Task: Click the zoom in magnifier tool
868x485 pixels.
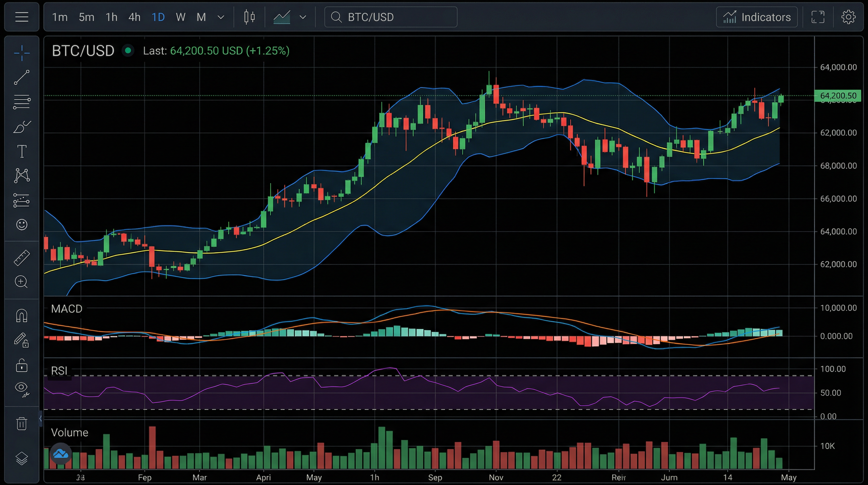Action: [x=21, y=282]
